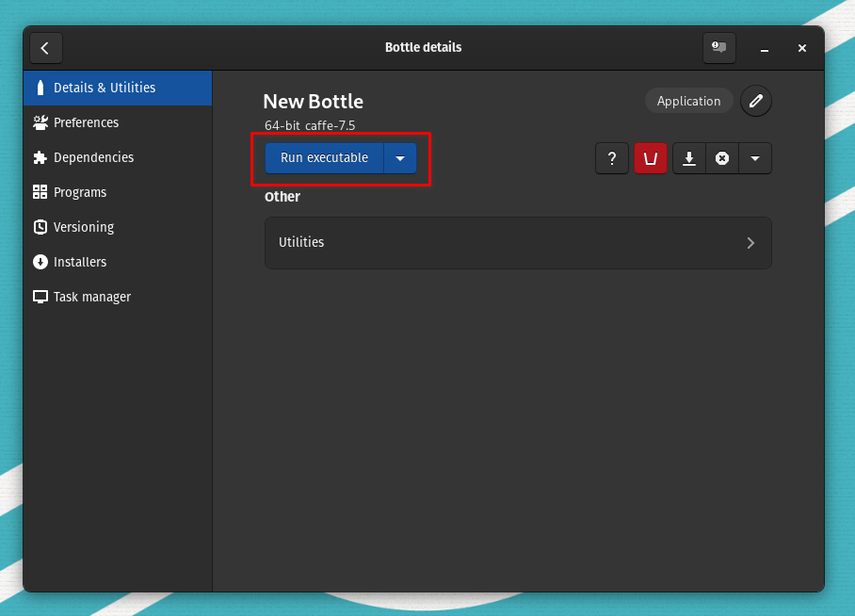Close the Bottle details window
This screenshot has height=616, width=855.
[802, 48]
